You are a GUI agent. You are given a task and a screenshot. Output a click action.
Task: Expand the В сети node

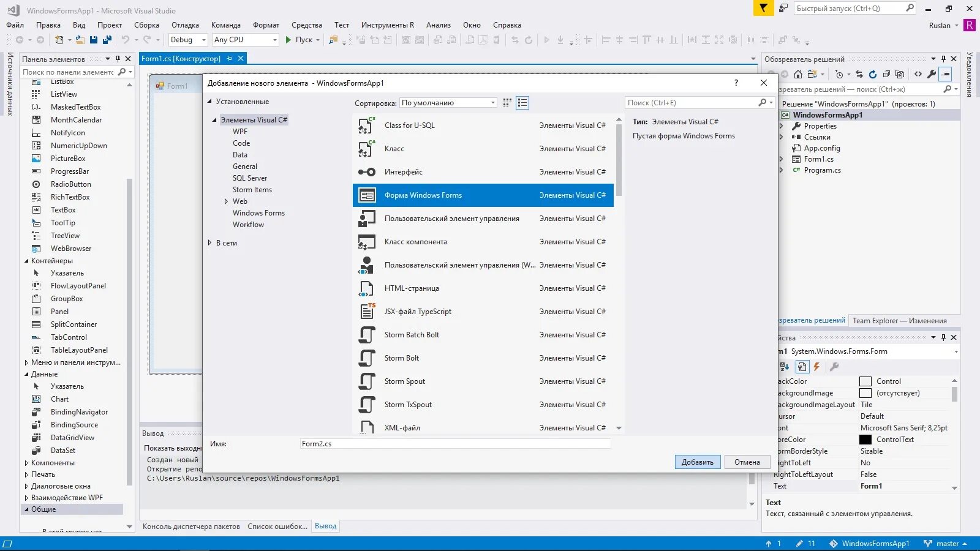209,243
